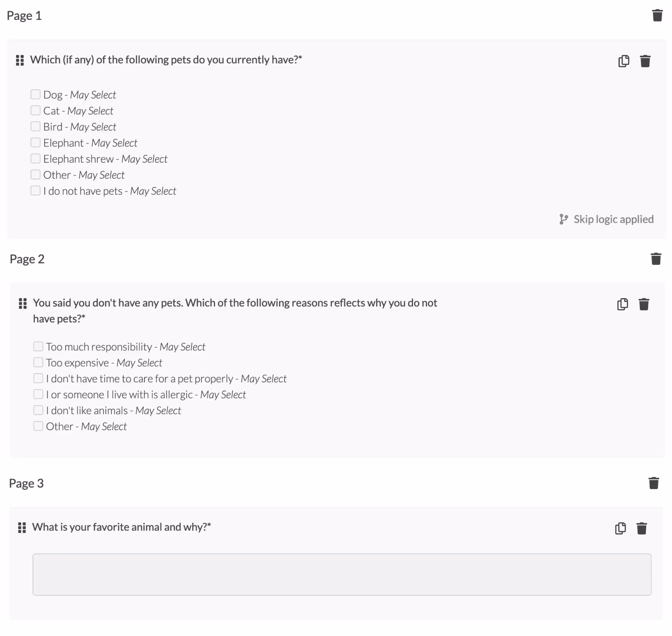Check the Elephant shrew option checkbox
The width and height of the screenshot is (672, 636).
(36, 158)
